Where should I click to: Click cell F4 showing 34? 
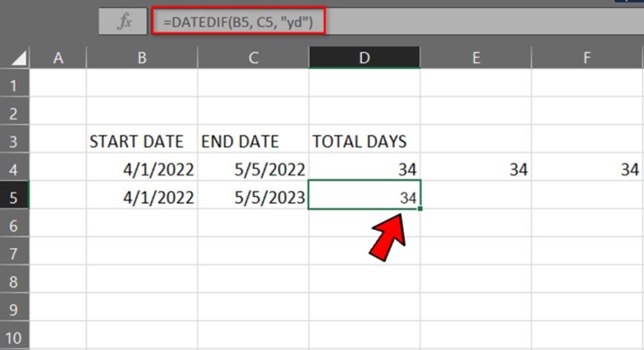coord(588,170)
